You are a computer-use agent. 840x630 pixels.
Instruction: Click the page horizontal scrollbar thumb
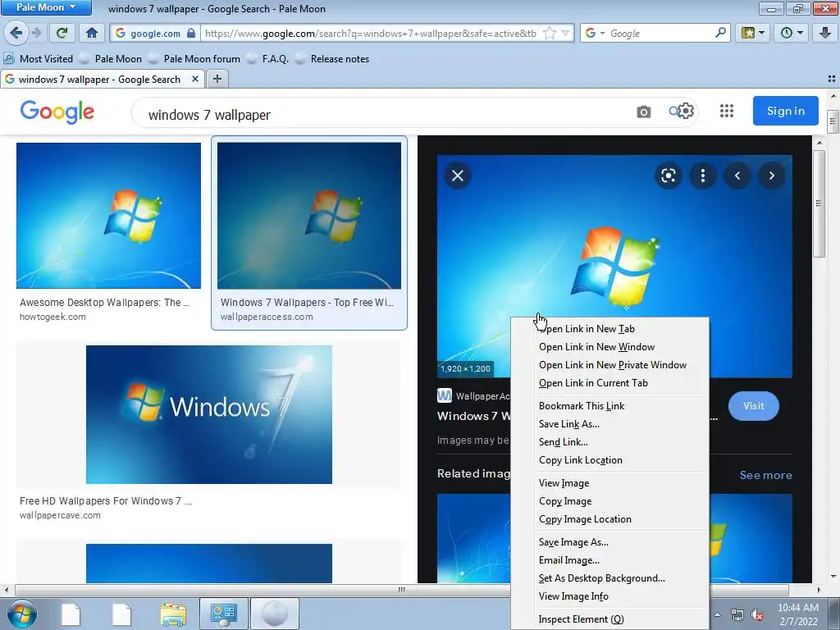[x=402, y=590]
